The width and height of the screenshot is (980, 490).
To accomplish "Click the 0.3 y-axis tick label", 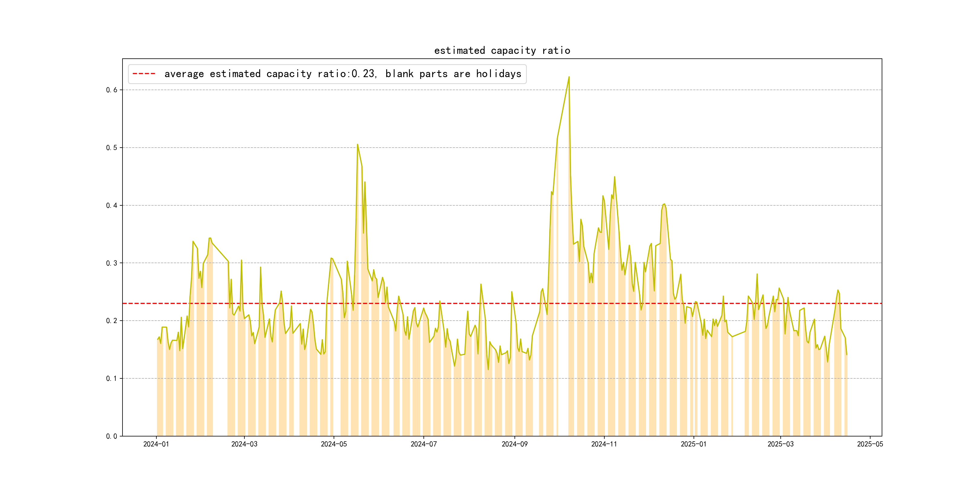I will [112, 263].
